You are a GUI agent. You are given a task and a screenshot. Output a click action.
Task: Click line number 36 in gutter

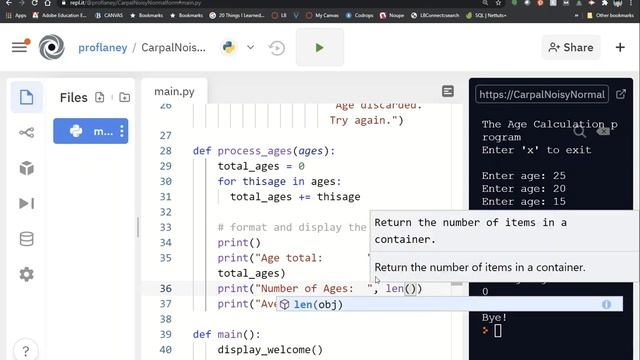click(166, 289)
